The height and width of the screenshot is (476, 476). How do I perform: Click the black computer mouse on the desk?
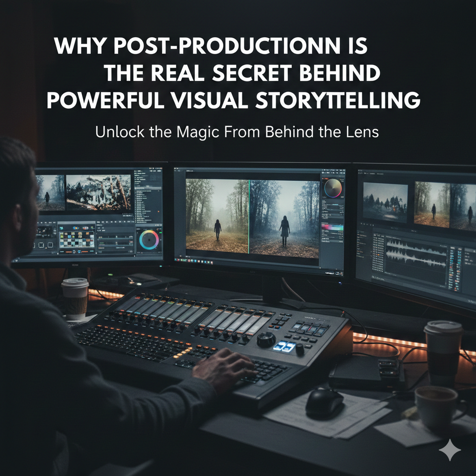[x=324, y=402]
